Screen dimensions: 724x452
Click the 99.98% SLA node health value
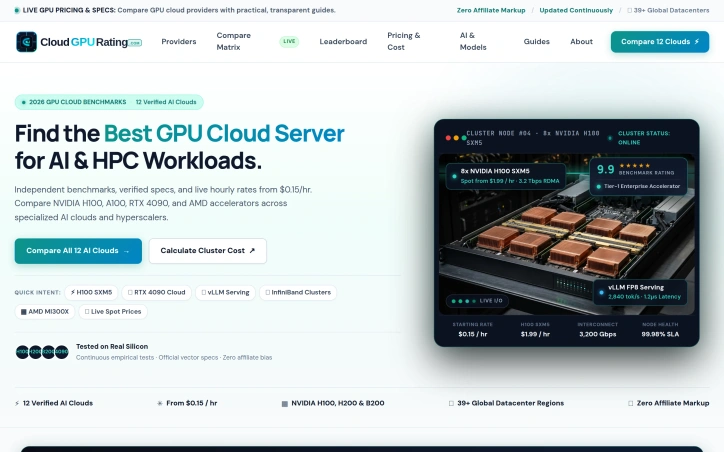[660, 334]
